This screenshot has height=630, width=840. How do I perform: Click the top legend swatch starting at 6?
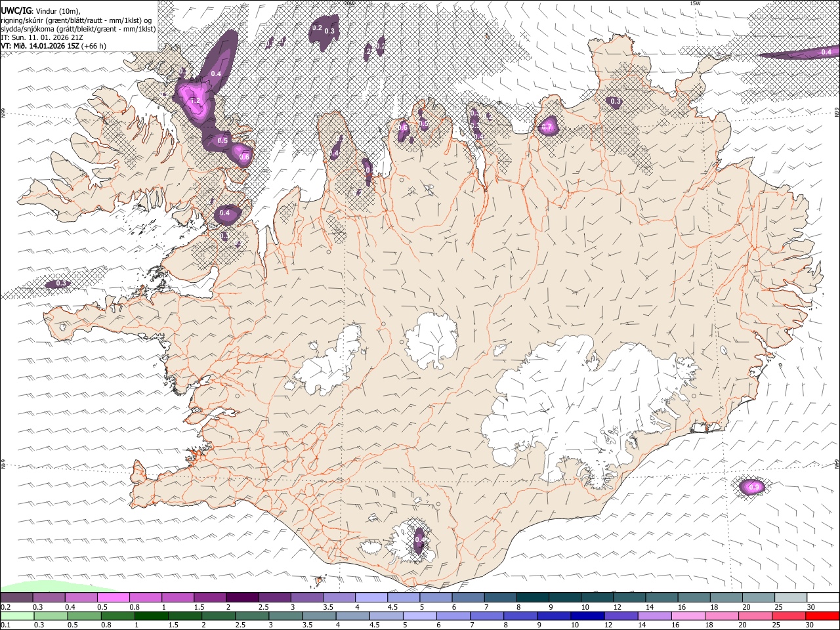(x=467, y=597)
